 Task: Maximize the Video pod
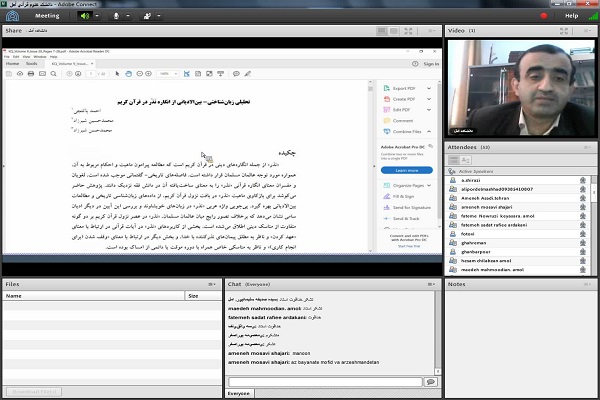(564, 31)
